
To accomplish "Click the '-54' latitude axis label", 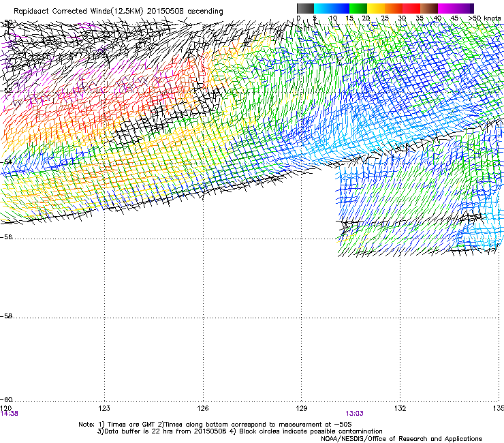I will 6,162.
